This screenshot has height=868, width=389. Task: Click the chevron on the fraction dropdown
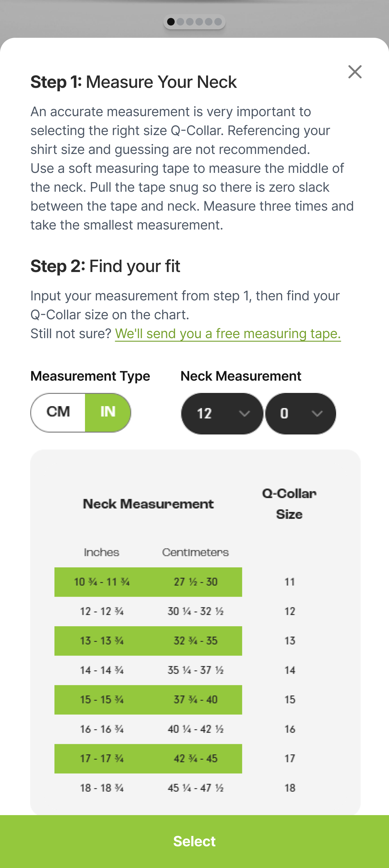[x=317, y=414]
